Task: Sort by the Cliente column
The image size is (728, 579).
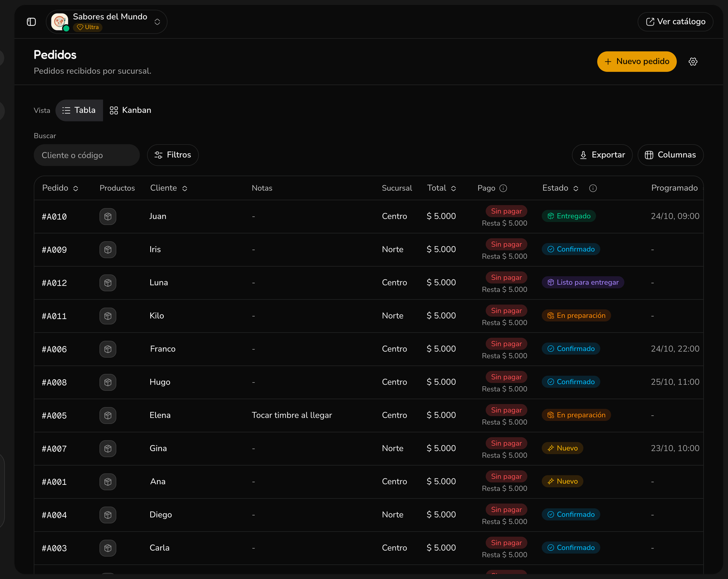Action: [x=169, y=188]
